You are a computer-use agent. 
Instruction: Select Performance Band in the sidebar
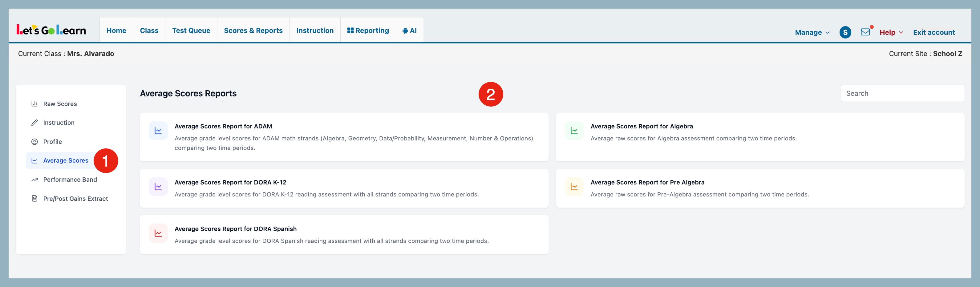pyautogui.click(x=70, y=180)
